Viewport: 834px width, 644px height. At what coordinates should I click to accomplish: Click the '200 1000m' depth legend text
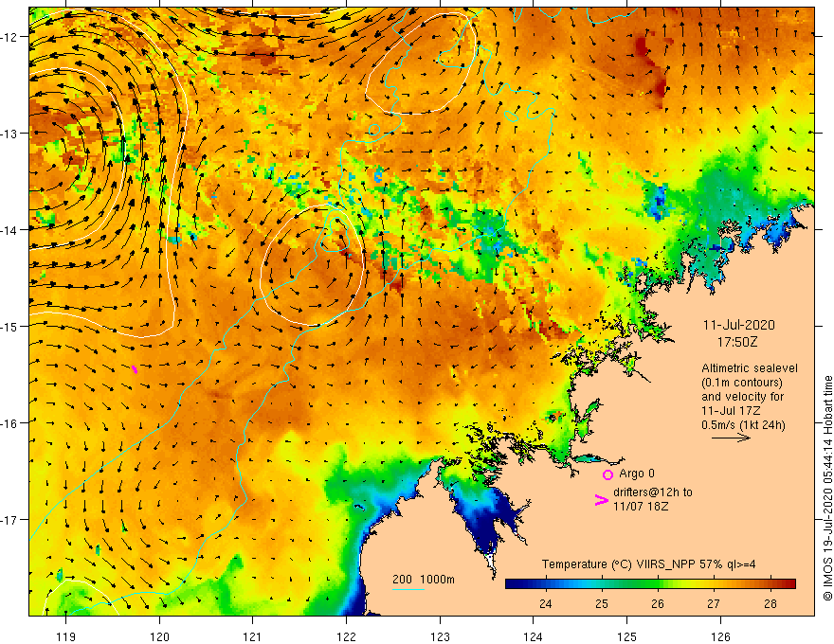point(424,580)
